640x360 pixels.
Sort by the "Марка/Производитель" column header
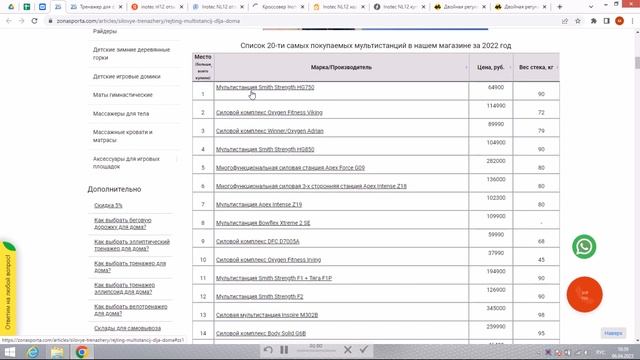[341, 67]
